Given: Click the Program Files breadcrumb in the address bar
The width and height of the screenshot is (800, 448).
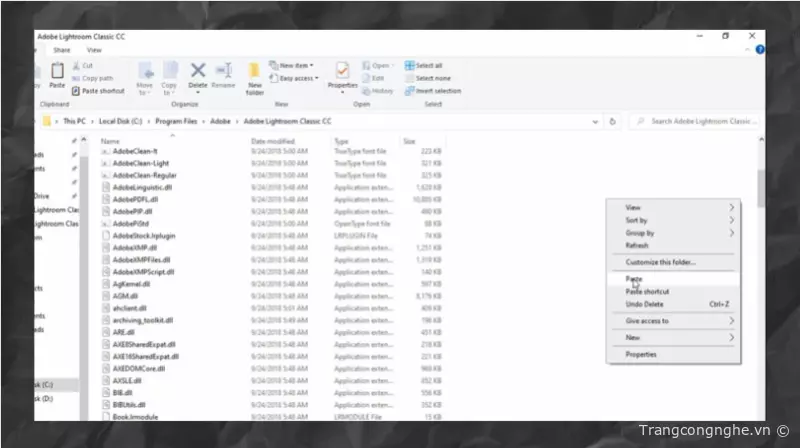Looking at the screenshot, I should (175, 121).
